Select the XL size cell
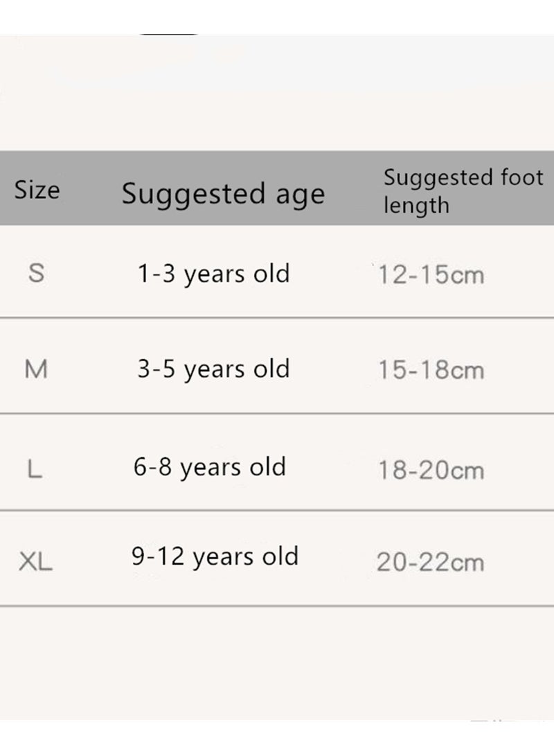554x756 pixels. point(35,562)
